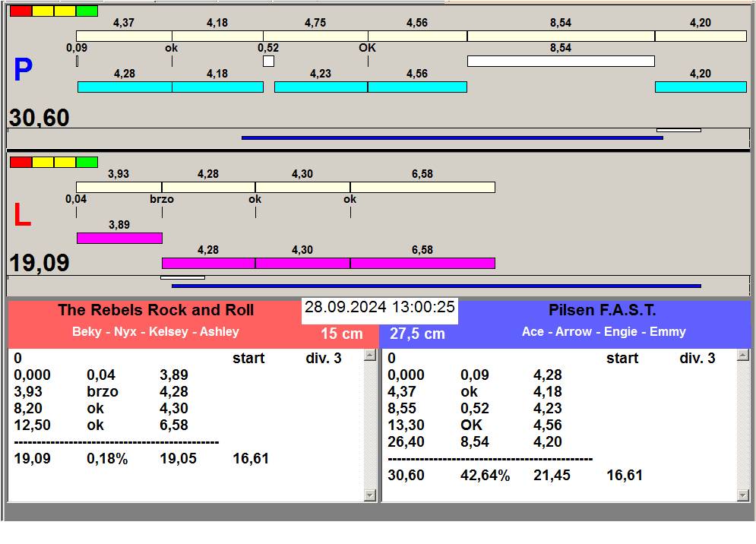Select the magenta 6,58 bar in L lane
This screenshot has width=756, height=544.
(x=422, y=264)
